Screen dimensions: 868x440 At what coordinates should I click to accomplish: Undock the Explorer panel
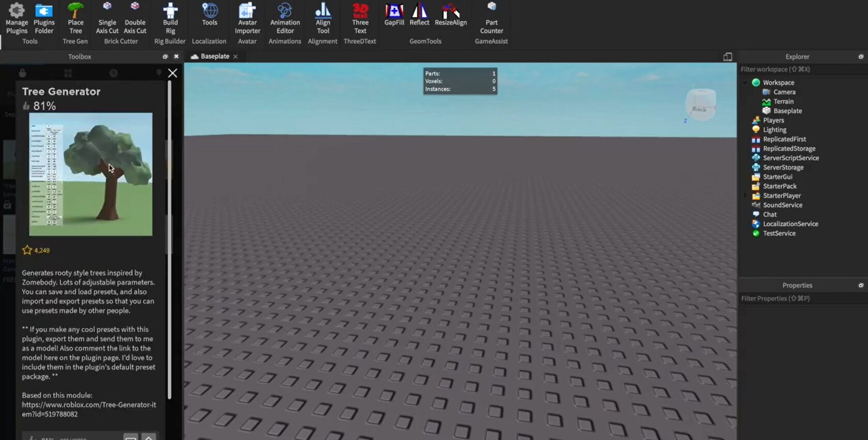[x=861, y=56]
